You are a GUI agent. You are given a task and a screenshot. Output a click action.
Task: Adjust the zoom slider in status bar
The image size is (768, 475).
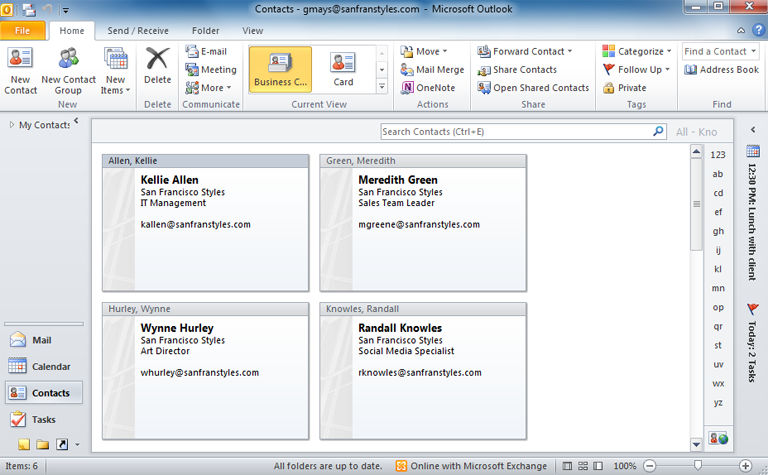[698, 466]
